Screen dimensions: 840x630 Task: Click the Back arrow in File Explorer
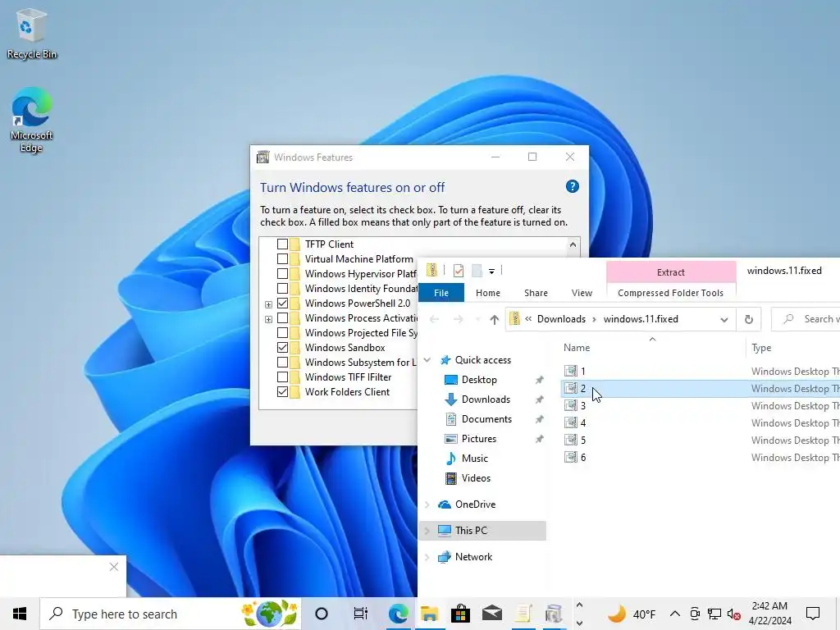point(435,319)
